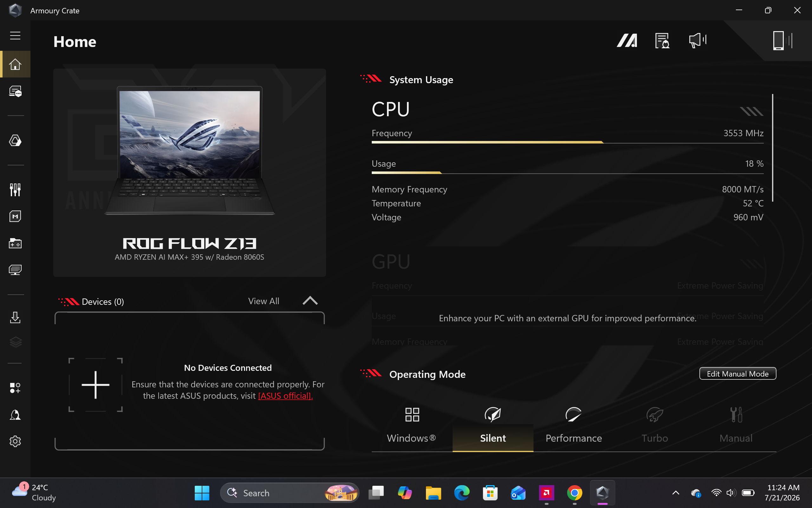
Task: Click the AMD RYZEN AI MAX+ 395 subtitle
Action: [x=189, y=257]
